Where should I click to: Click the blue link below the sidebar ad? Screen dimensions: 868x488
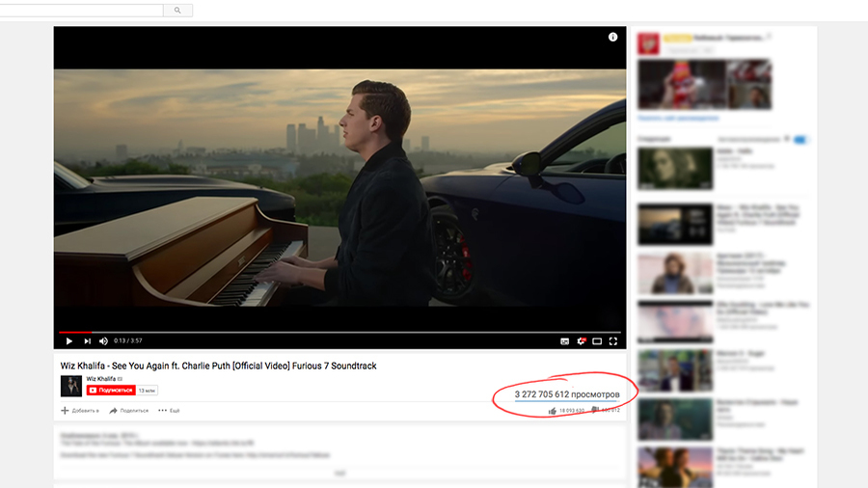click(x=678, y=118)
